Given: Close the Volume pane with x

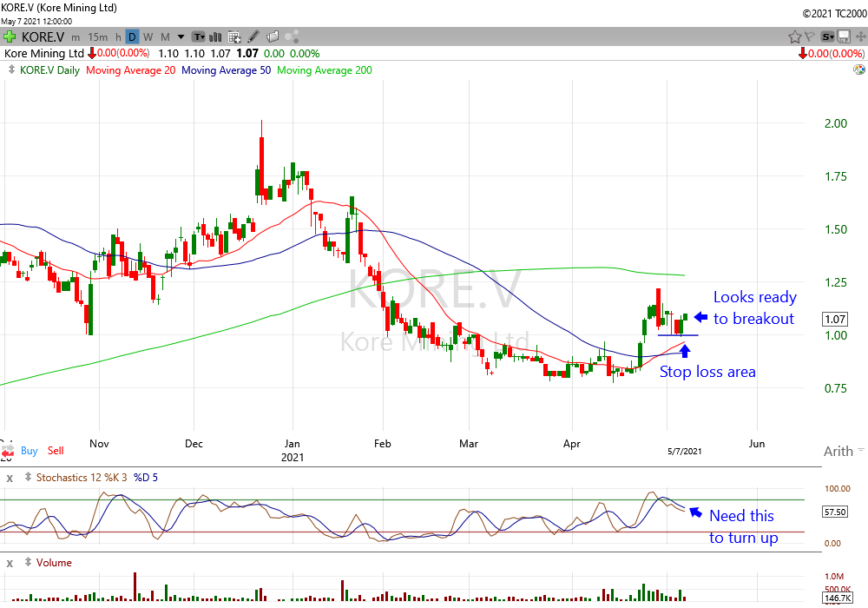Looking at the screenshot, I should pos(10,564).
